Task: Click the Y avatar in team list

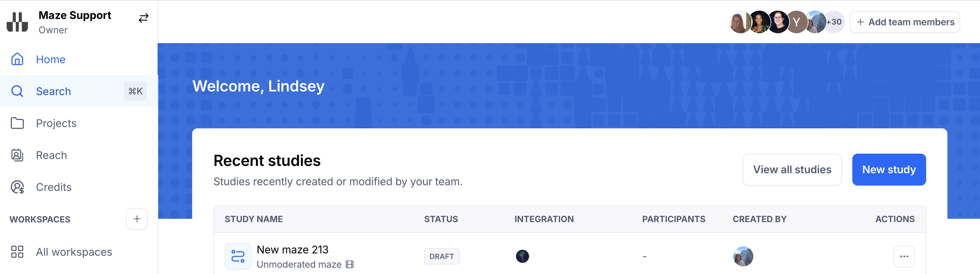Action: point(796,22)
